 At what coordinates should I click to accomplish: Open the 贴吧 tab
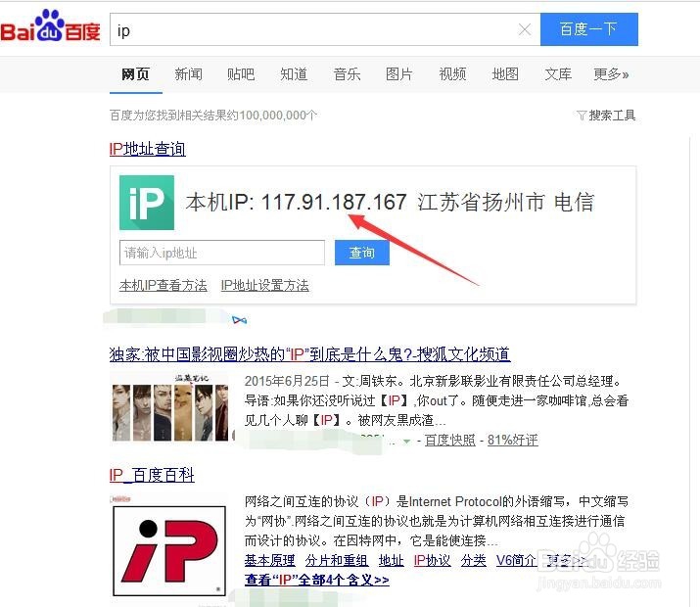(241, 74)
